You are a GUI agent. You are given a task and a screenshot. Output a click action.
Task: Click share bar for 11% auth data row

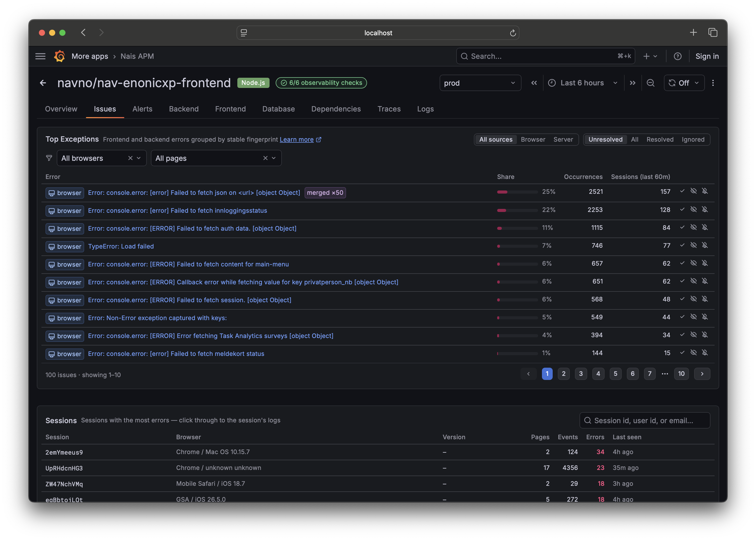tap(517, 228)
